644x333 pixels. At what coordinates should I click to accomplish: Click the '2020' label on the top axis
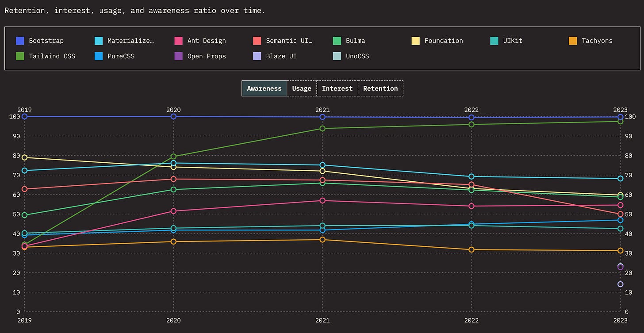point(173,110)
